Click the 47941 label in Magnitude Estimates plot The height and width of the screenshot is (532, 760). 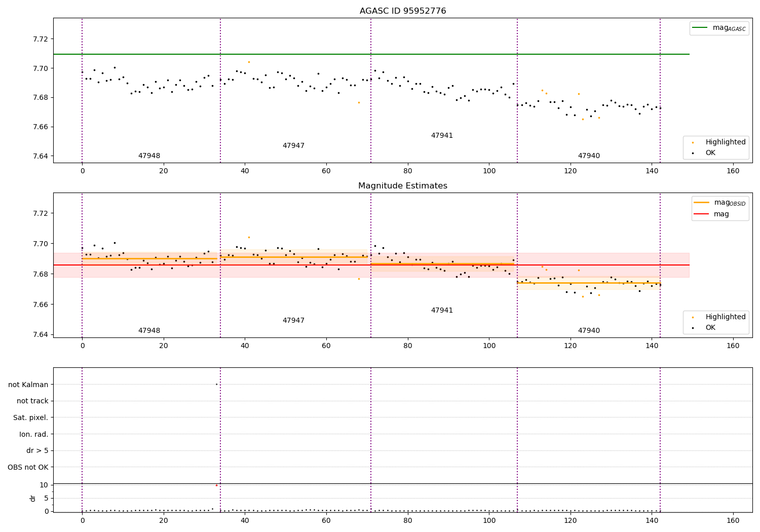point(442,311)
